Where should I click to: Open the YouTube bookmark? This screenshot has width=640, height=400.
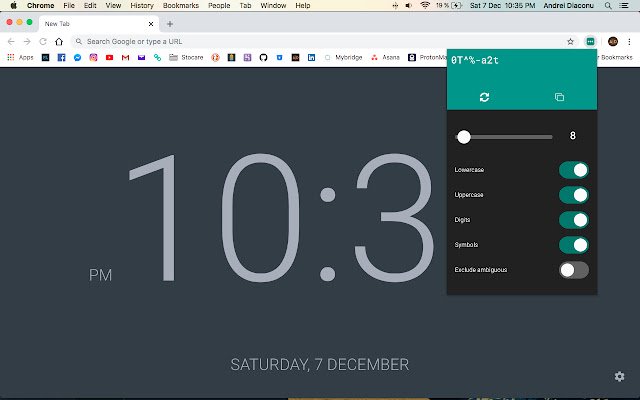(109, 58)
